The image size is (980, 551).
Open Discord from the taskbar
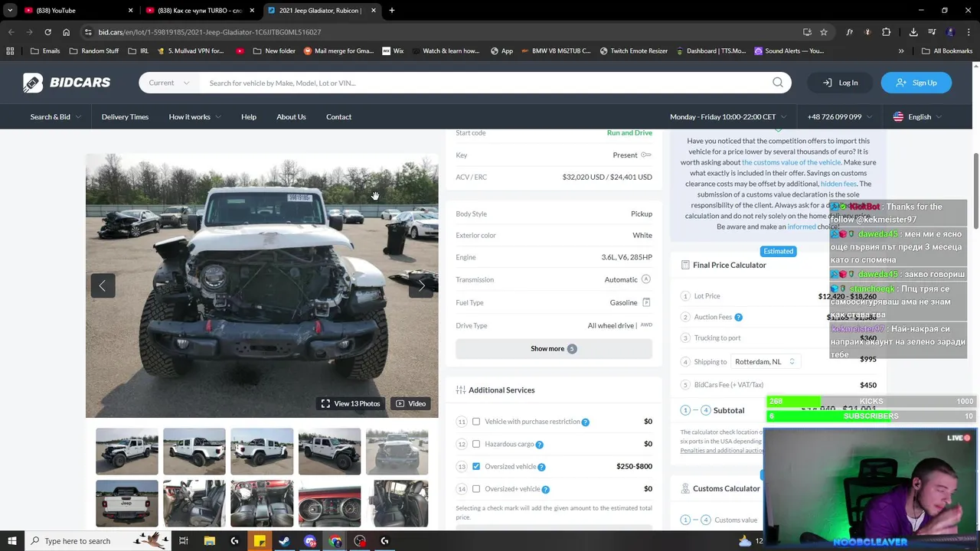point(309,541)
